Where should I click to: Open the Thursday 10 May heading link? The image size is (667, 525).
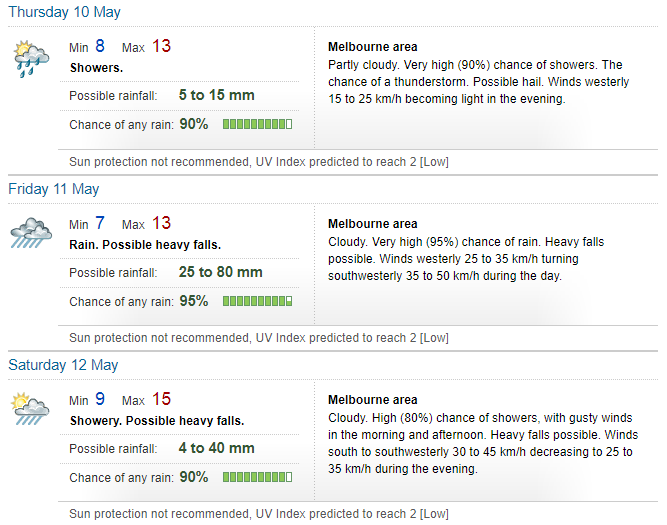64,12
